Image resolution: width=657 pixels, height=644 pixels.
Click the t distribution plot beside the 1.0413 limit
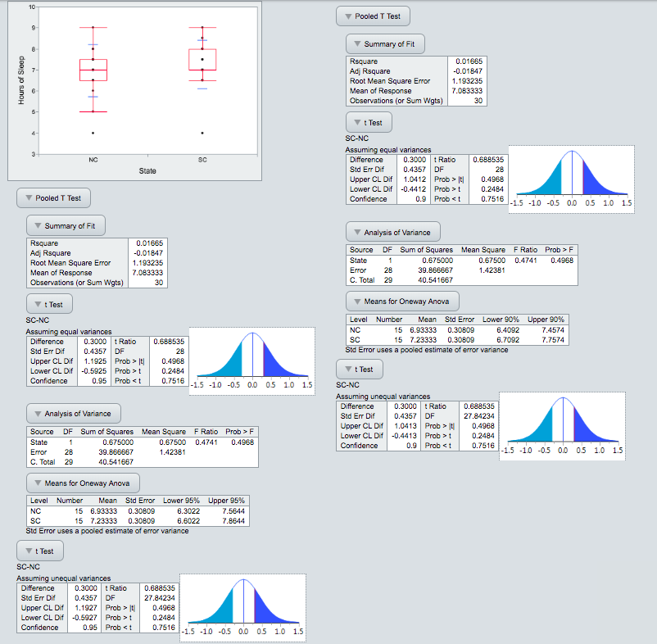[562, 426]
